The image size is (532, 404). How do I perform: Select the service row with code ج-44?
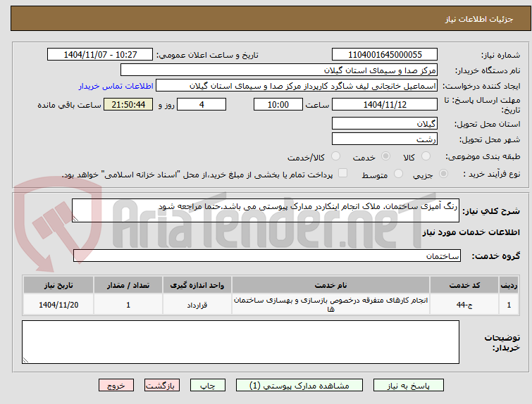(271, 305)
